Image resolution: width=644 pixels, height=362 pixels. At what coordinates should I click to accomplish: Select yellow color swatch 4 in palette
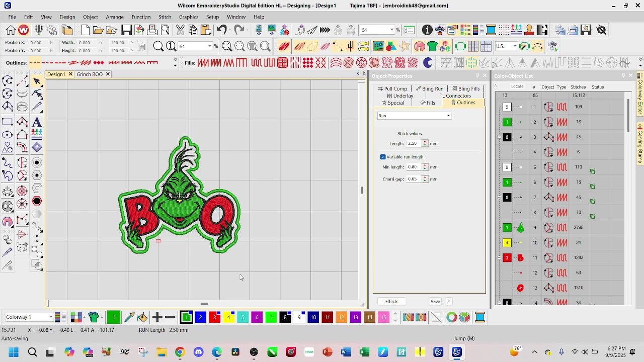[x=228, y=317]
